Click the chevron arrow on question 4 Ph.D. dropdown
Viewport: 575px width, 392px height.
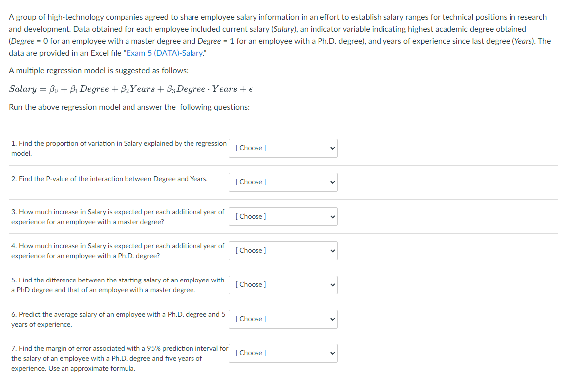click(x=332, y=251)
